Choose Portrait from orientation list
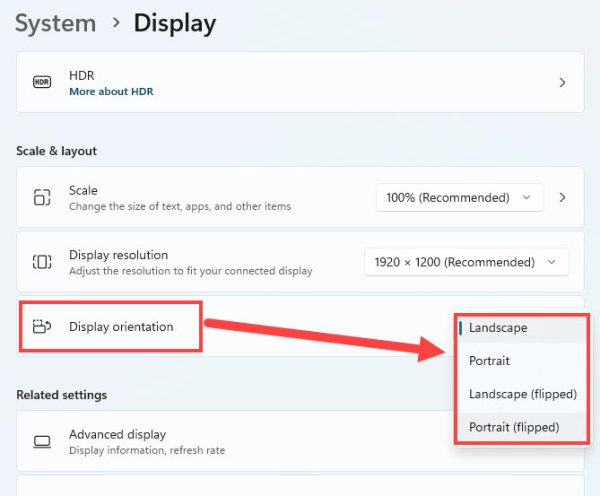Image resolution: width=600 pixels, height=496 pixels. coord(489,361)
